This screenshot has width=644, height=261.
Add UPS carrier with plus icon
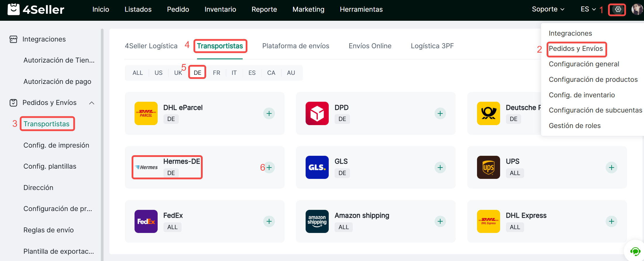[611, 167]
